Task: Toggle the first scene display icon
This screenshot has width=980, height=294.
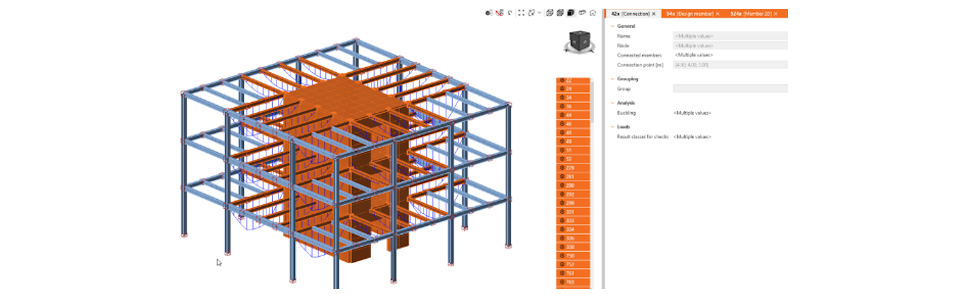Action: [x=489, y=13]
